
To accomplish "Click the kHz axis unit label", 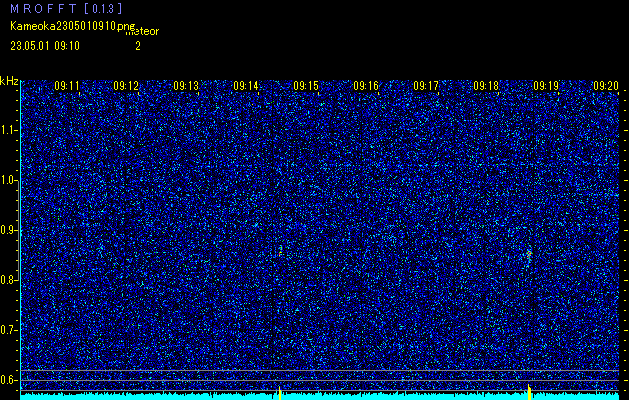I will (x=9, y=81).
